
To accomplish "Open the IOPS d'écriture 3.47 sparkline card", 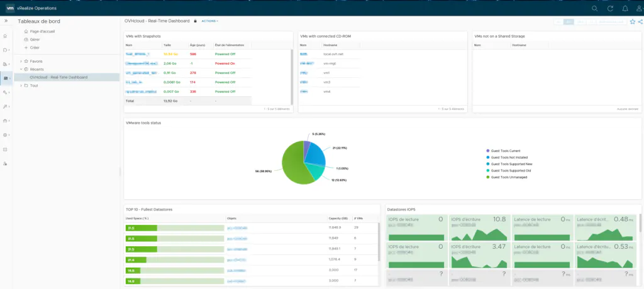I will [x=479, y=255].
